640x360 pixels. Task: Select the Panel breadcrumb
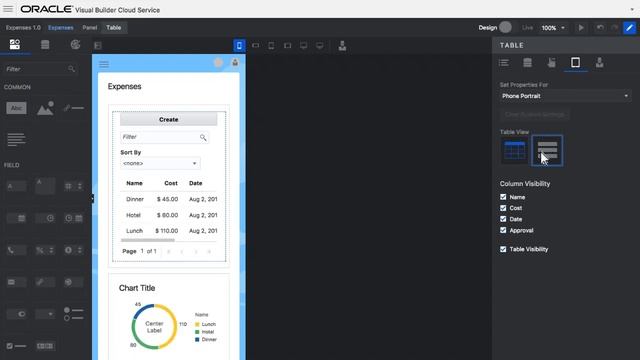pyautogui.click(x=90, y=28)
